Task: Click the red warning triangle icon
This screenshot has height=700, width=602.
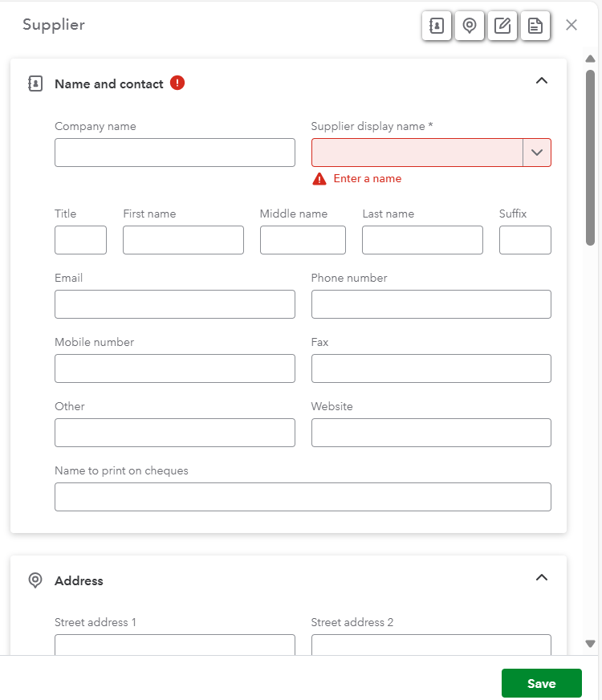Action: pos(319,179)
